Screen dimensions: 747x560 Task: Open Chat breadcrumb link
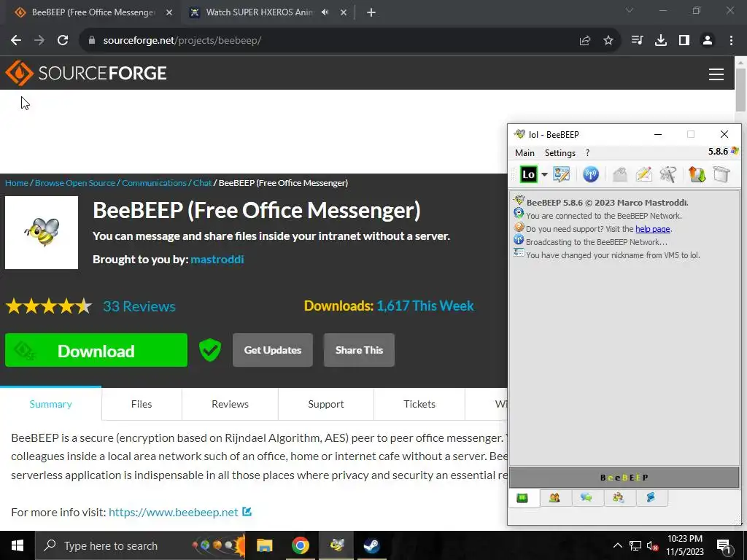(x=202, y=183)
